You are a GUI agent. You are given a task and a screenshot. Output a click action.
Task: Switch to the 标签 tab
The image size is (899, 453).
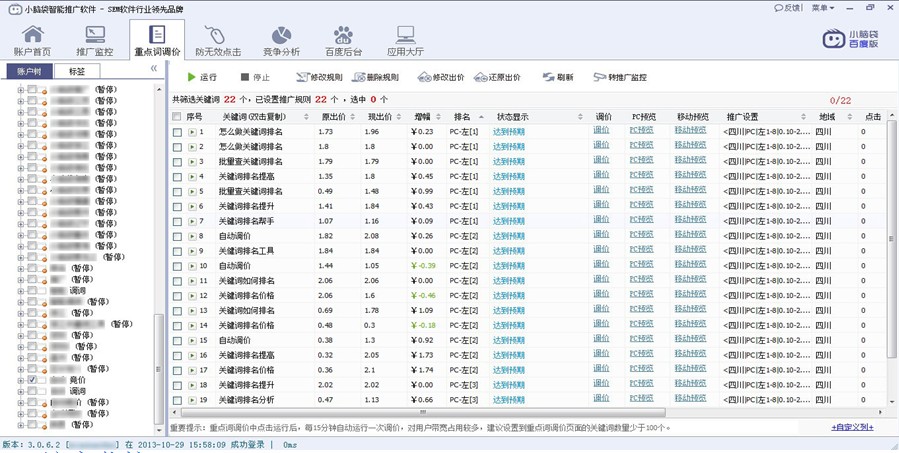[77, 72]
